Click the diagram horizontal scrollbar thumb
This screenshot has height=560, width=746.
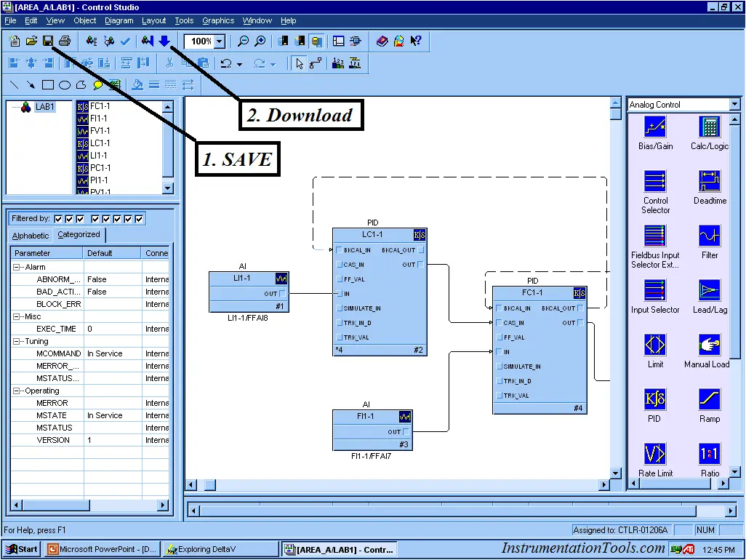pos(210,485)
